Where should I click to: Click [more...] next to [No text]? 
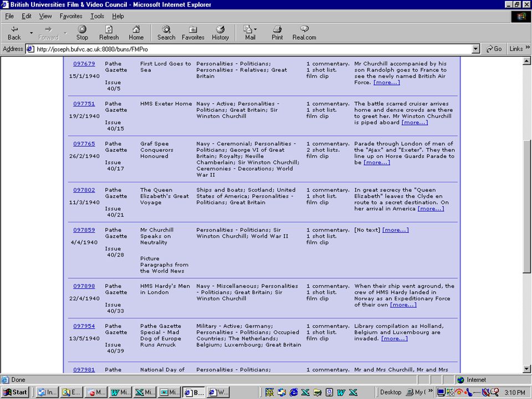(x=395, y=229)
